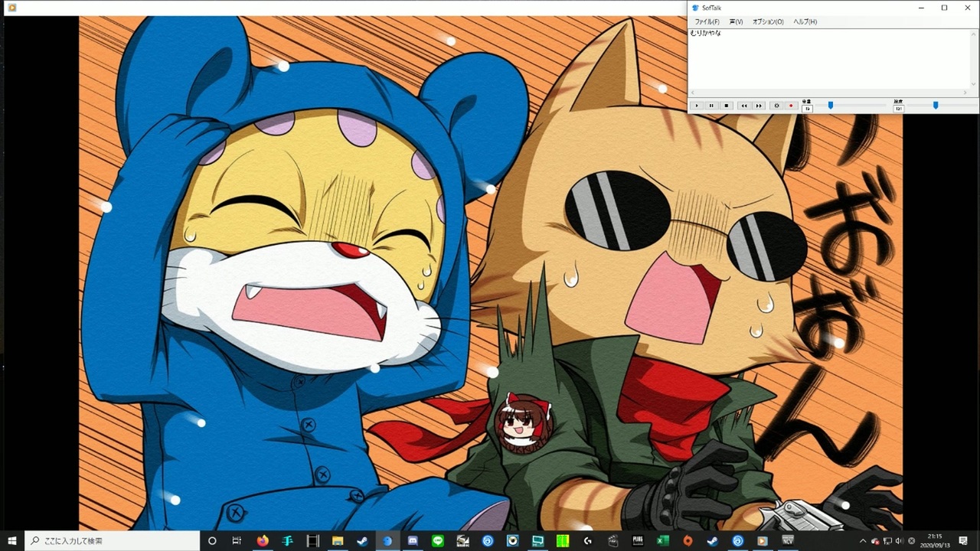Switch to the media player taskbar icon
Viewport: 980px width, 551px height.
pyautogui.click(x=763, y=541)
